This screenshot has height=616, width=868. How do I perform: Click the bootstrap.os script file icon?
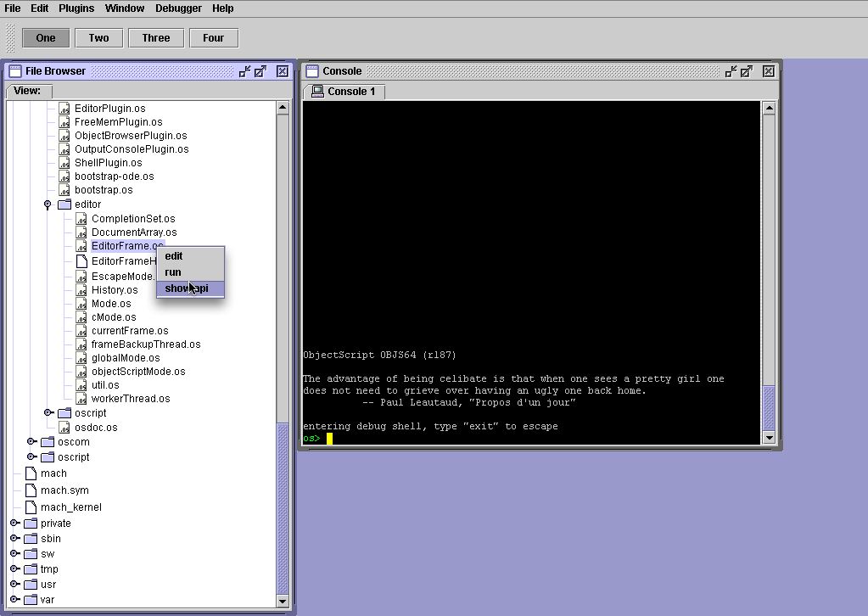pos(64,190)
